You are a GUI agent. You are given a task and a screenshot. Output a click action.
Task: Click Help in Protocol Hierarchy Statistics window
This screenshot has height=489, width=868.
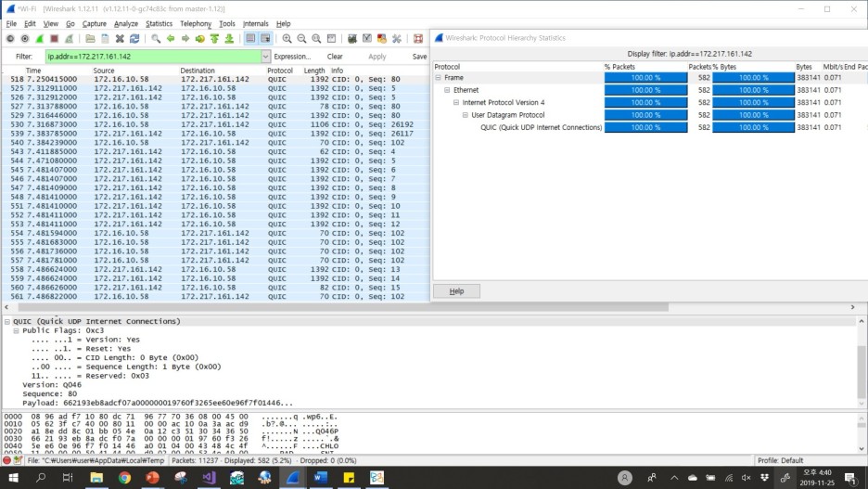[x=456, y=291]
